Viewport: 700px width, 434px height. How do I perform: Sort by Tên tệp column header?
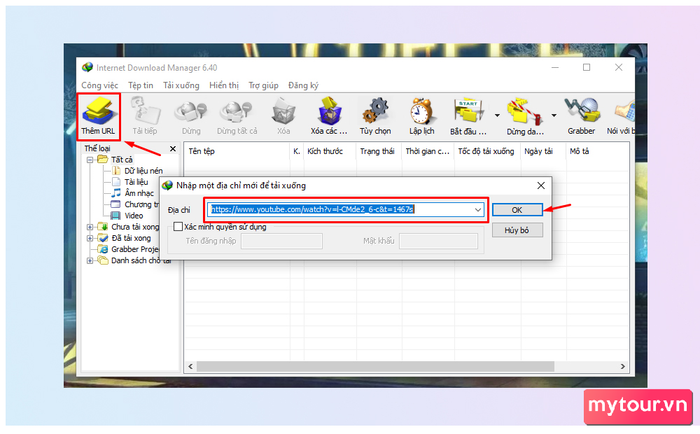[x=237, y=152]
